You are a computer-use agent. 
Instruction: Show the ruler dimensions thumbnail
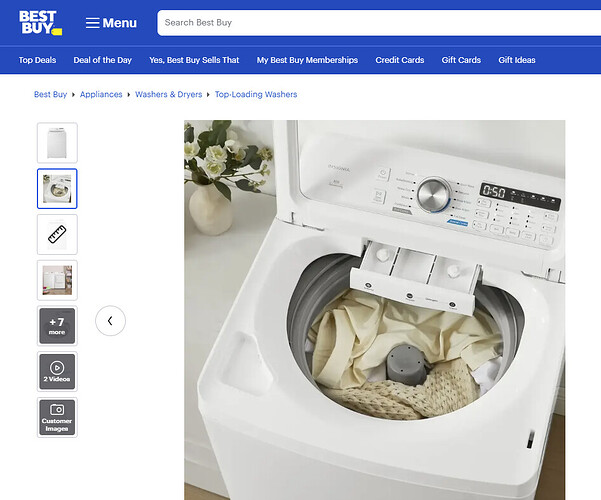pyautogui.click(x=57, y=235)
